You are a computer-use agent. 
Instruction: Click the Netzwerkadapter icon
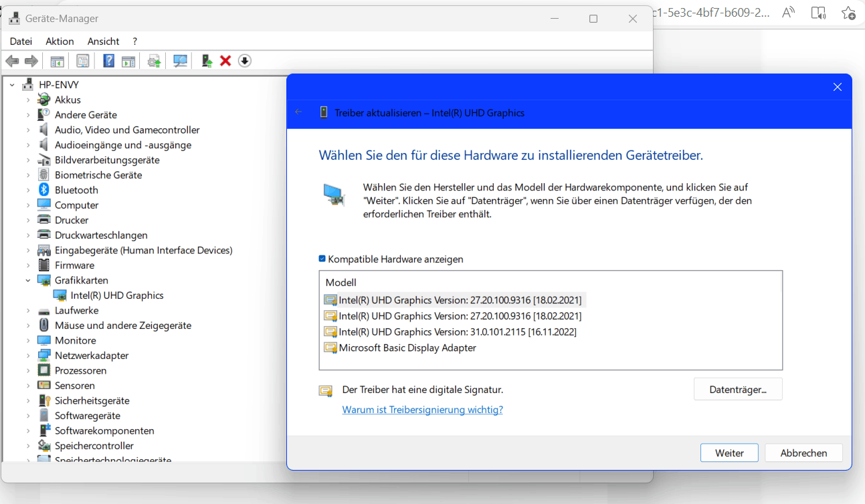44,356
